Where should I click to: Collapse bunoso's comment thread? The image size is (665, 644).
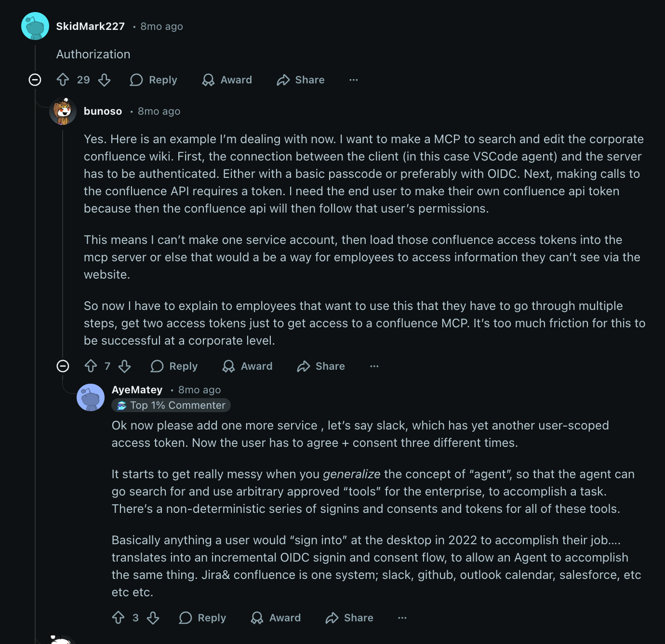[63, 366]
